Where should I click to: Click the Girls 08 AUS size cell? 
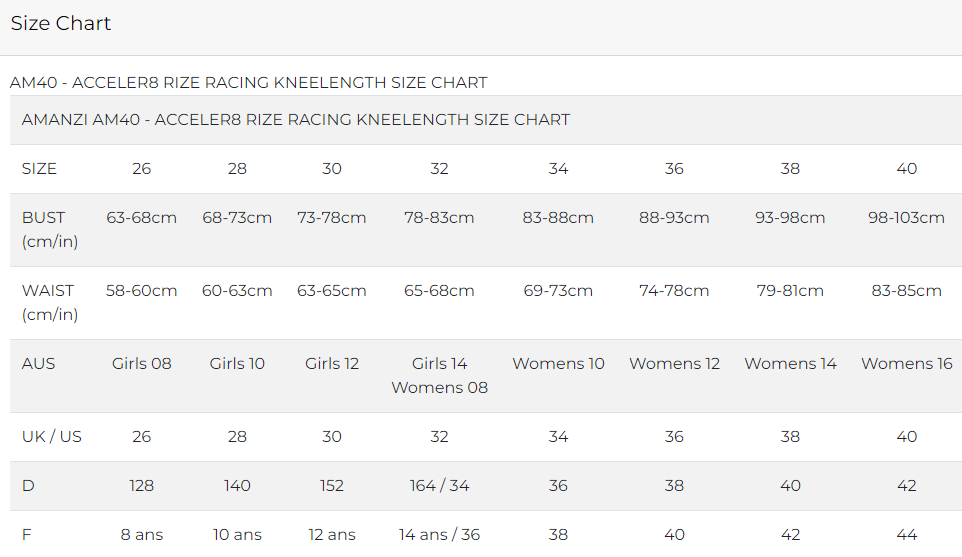[x=142, y=364]
